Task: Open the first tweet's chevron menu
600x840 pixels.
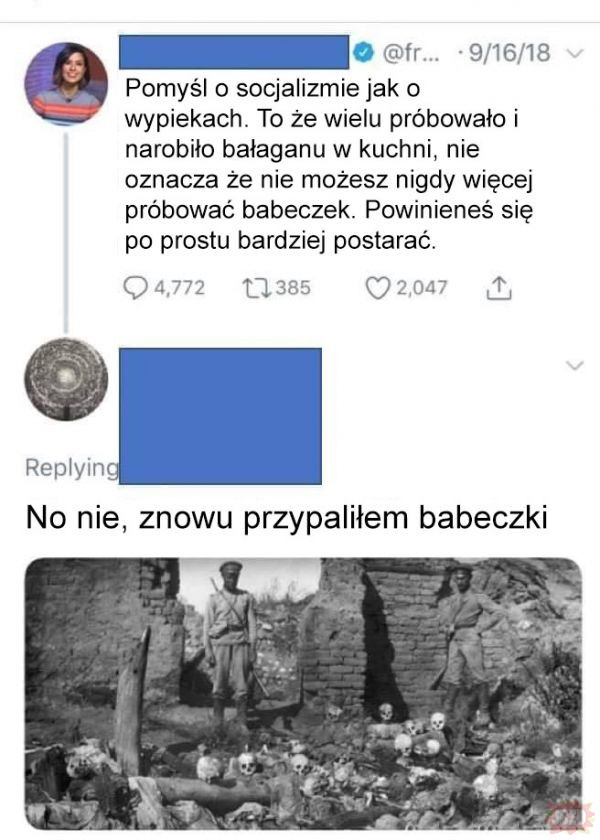Action: pyautogui.click(x=575, y=53)
